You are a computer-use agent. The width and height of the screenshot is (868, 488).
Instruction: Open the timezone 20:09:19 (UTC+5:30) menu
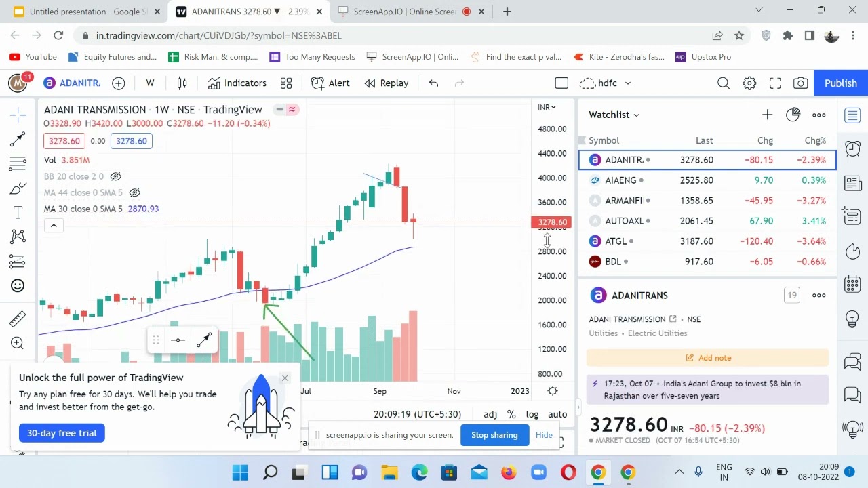417,414
